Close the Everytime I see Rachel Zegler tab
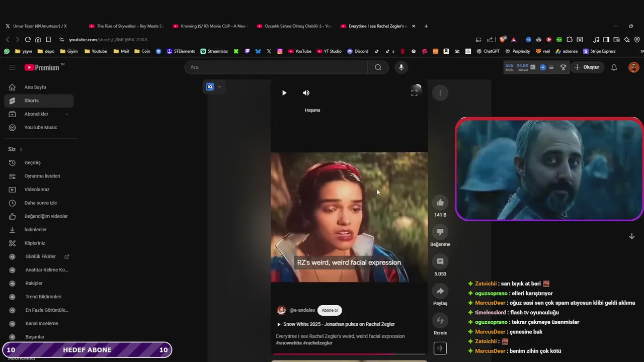 pyautogui.click(x=414, y=26)
